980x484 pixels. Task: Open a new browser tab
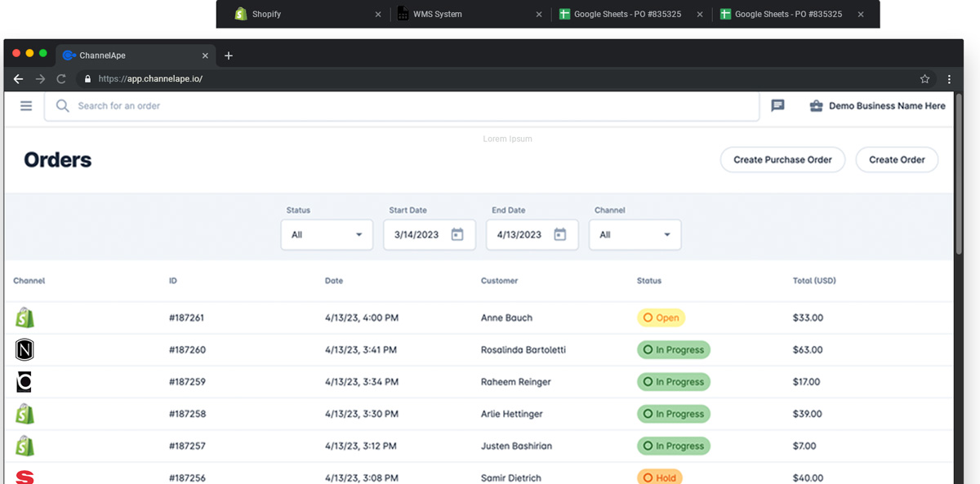point(229,56)
